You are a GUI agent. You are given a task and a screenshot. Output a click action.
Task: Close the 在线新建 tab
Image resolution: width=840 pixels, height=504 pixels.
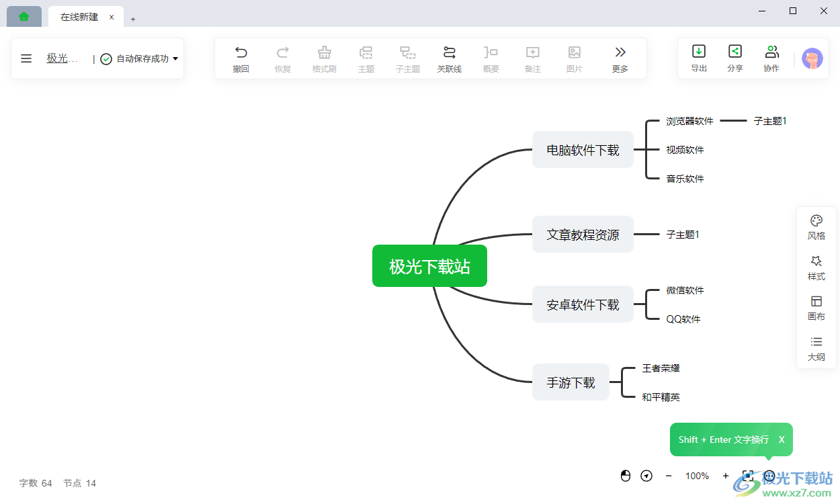(112, 17)
